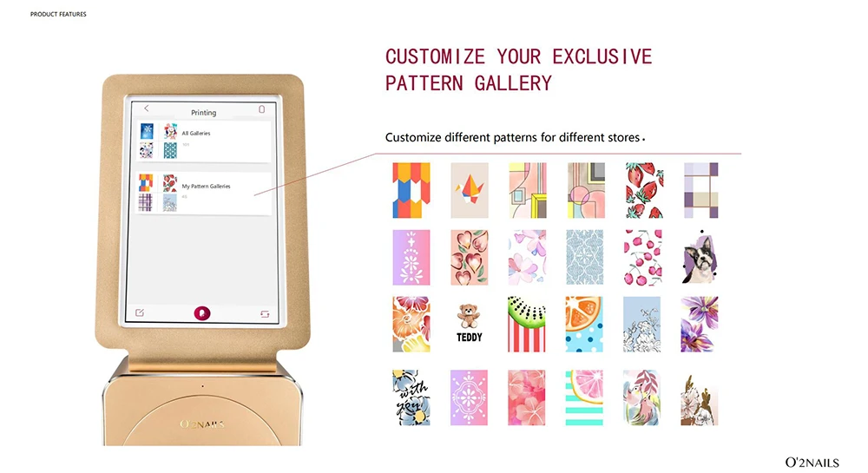Tap the edit icon at screen bottom-left
This screenshot has width=868, height=473.
140,312
